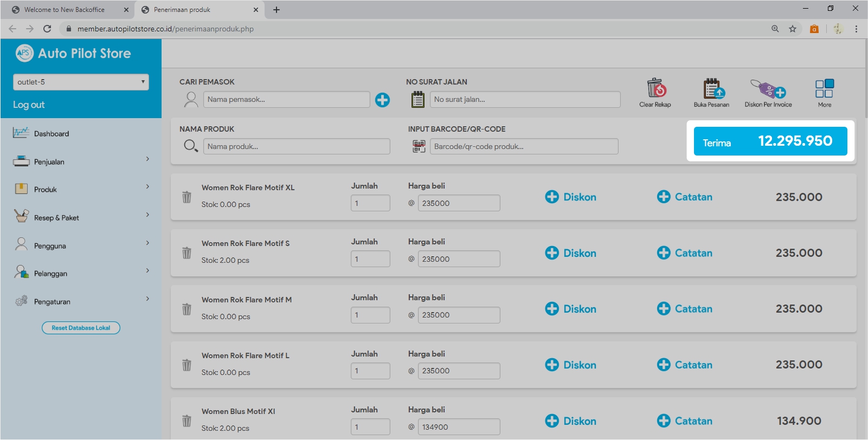Click Log out link
Viewport: 868px width, 440px height.
pyautogui.click(x=29, y=105)
